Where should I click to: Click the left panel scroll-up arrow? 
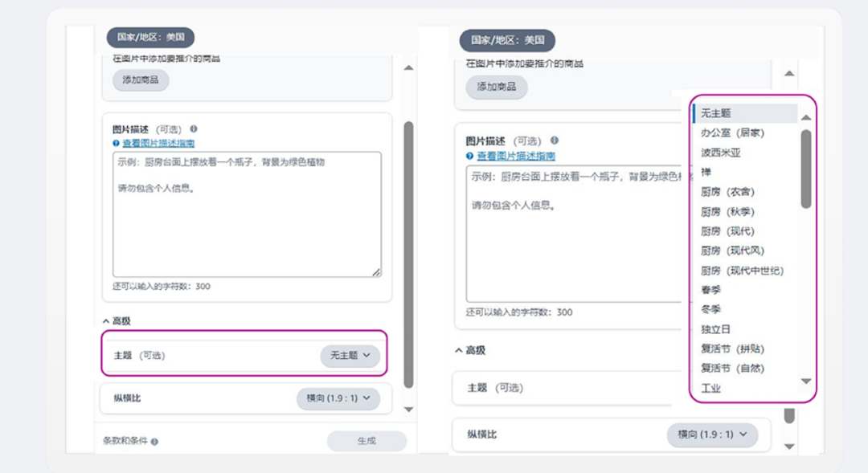click(x=408, y=67)
